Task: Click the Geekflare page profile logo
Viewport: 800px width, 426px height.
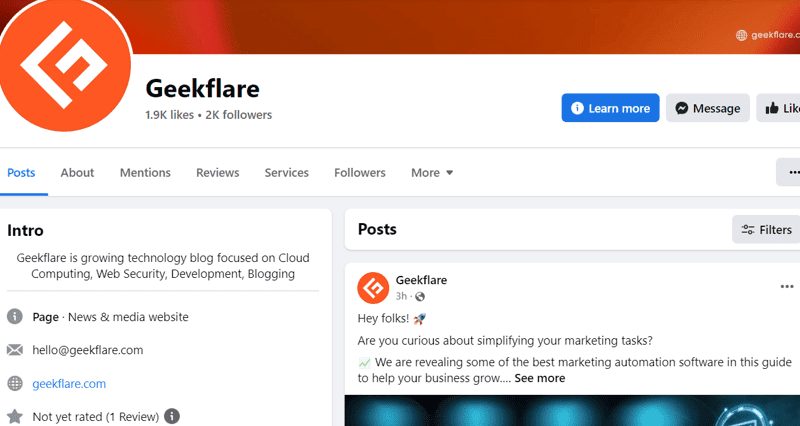Action: click(64, 64)
